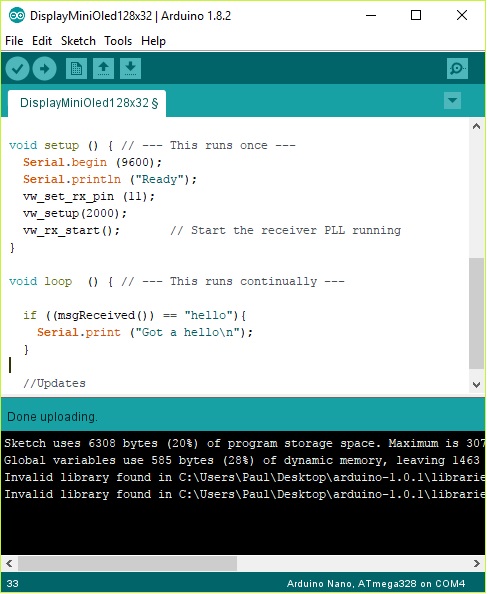The width and height of the screenshot is (488, 594).
Task: Click the 'Serial.print ("Got a hello\n");' line
Action: [145, 332]
